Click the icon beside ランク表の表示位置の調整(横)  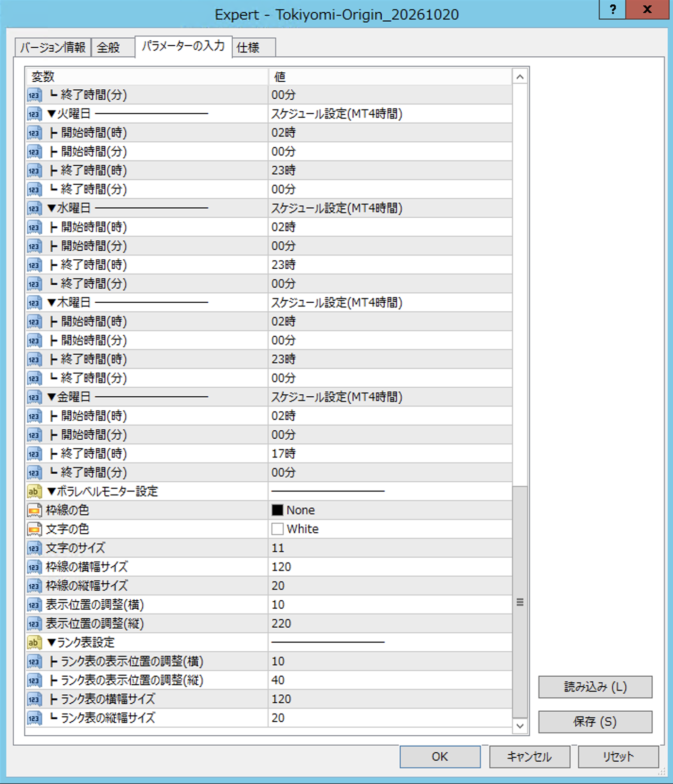click(34, 662)
